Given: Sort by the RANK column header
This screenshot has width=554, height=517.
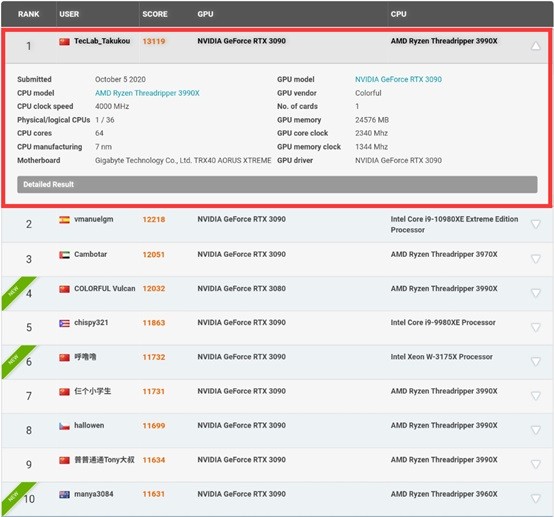Looking at the screenshot, I should click(x=29, y=14).
